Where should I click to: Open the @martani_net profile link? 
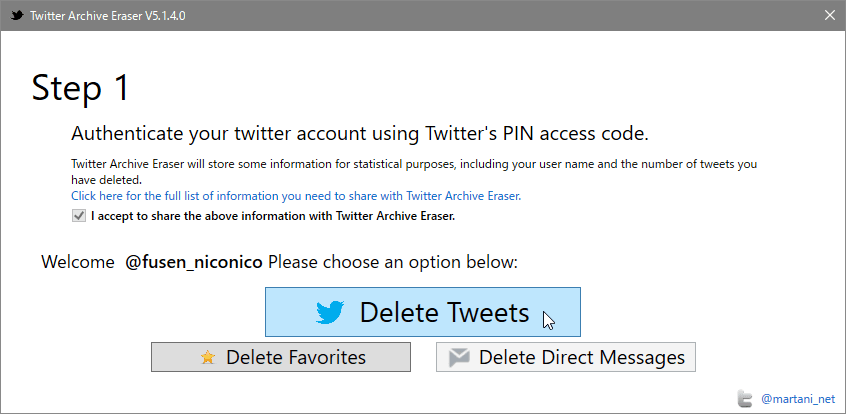pos(797,399)
